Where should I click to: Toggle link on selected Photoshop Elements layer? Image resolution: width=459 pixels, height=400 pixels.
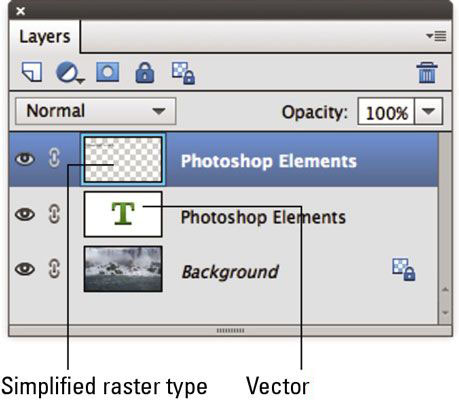click(54, 158)
